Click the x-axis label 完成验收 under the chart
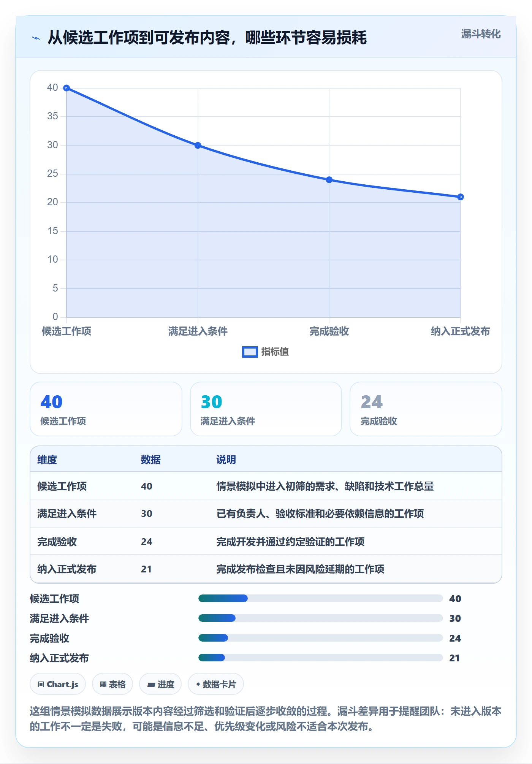Image resolution: width=532 pixels, height=764 pixels. [x=329, y=331]
